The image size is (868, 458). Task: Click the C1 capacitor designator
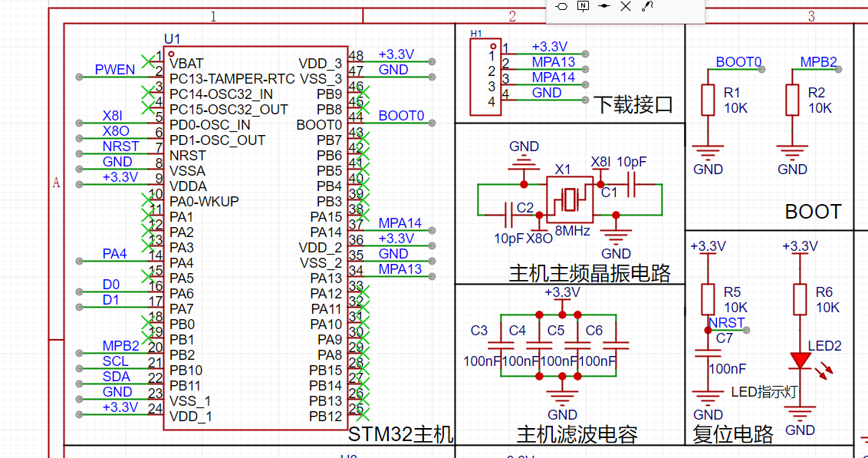[609, 193]
